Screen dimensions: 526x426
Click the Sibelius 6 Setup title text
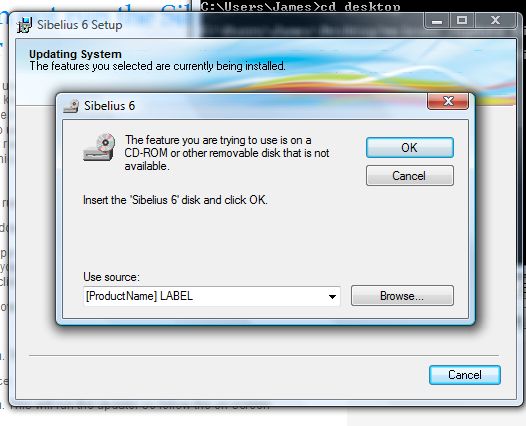point(80,25)
